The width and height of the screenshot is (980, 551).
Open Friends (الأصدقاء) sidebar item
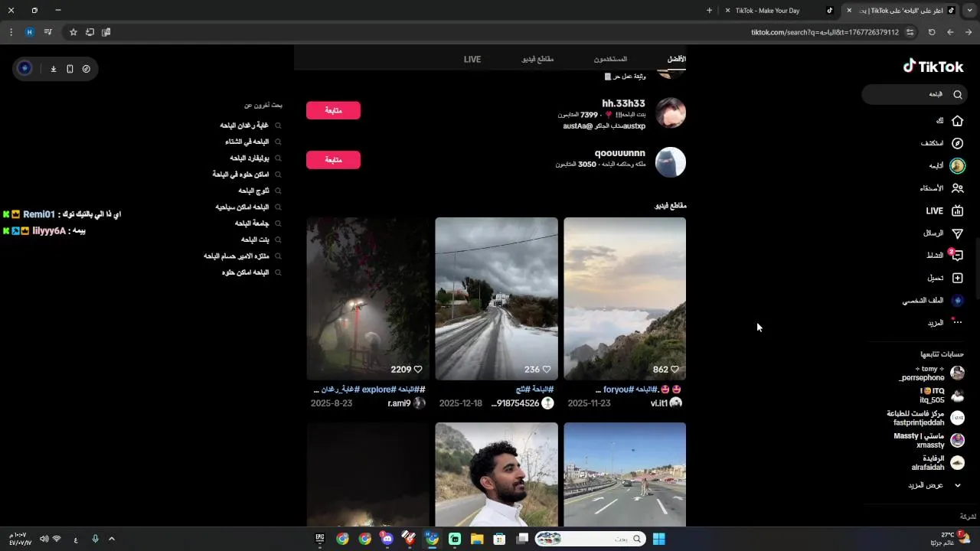942,188
